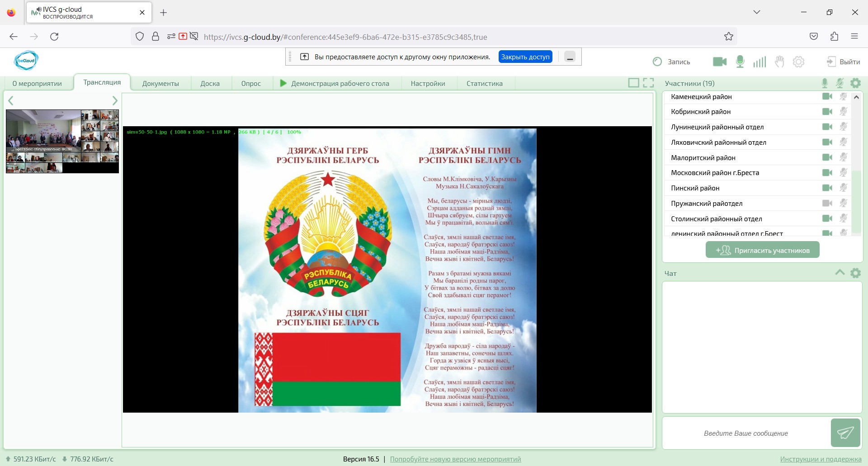Open the Статистика tab
This screenshot has height=466, width=868.
click(x=485, y=83)
